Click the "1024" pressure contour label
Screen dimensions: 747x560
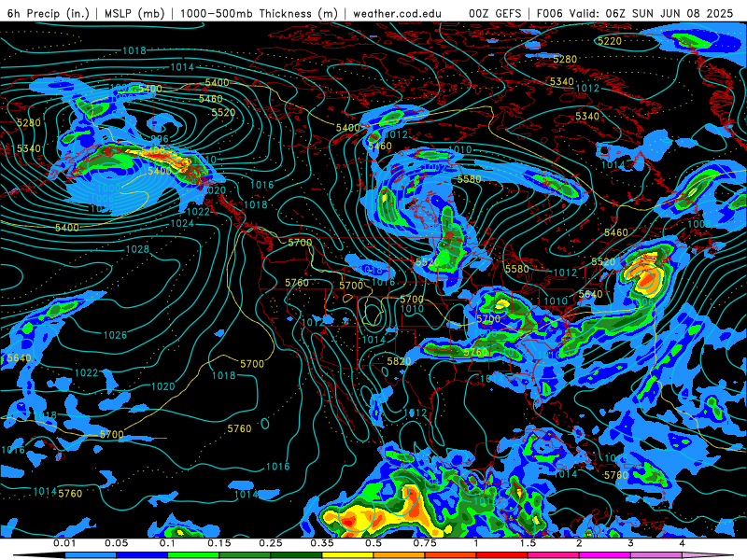click(x=182, y=223)
